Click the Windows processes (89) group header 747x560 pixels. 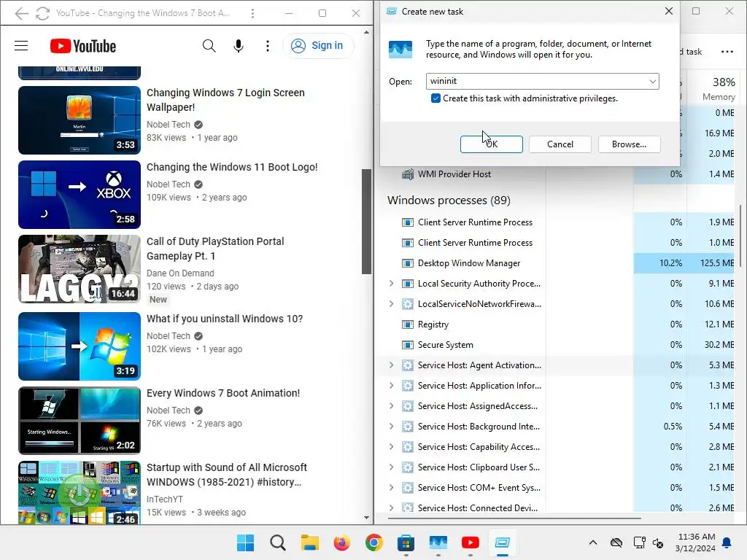[x=449, y=200]
